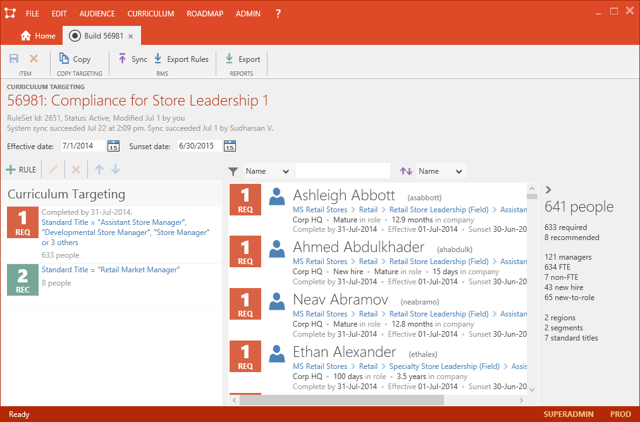Click the Home tab house icon
The image size is (640, 422).
tap(26, 36)
